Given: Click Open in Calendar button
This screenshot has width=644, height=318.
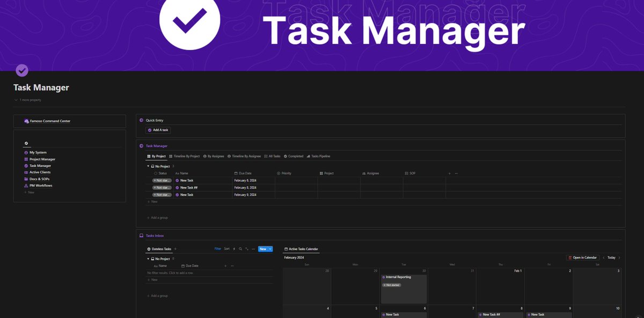Looking at the screenshot, I should (x=583, y=257).
